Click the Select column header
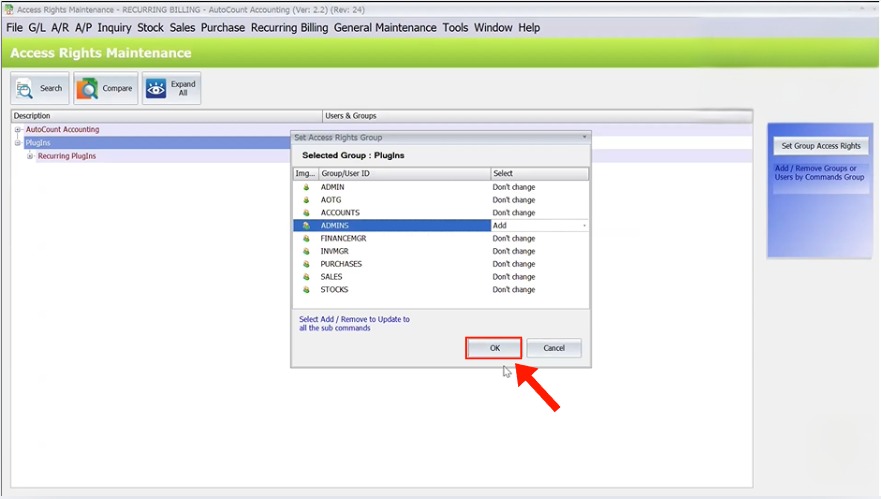The width and height of the screenshot is (881, 499). point(539,174)
